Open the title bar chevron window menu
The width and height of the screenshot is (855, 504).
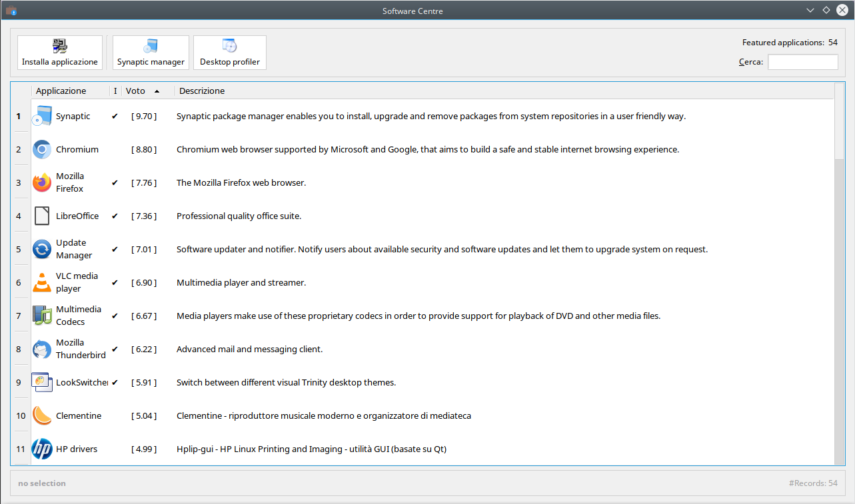(x=810, y=11)
